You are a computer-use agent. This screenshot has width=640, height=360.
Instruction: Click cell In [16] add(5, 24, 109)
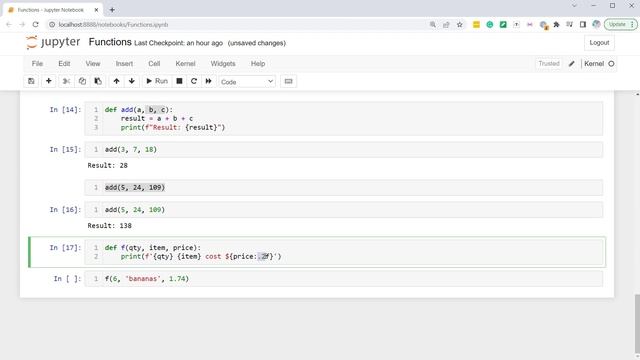pos(343,209)
